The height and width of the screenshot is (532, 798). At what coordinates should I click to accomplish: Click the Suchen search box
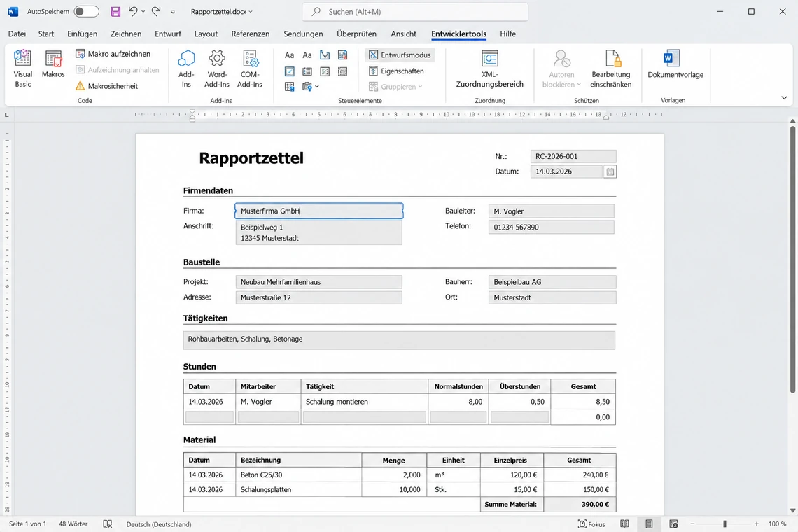tap(415, 11)
